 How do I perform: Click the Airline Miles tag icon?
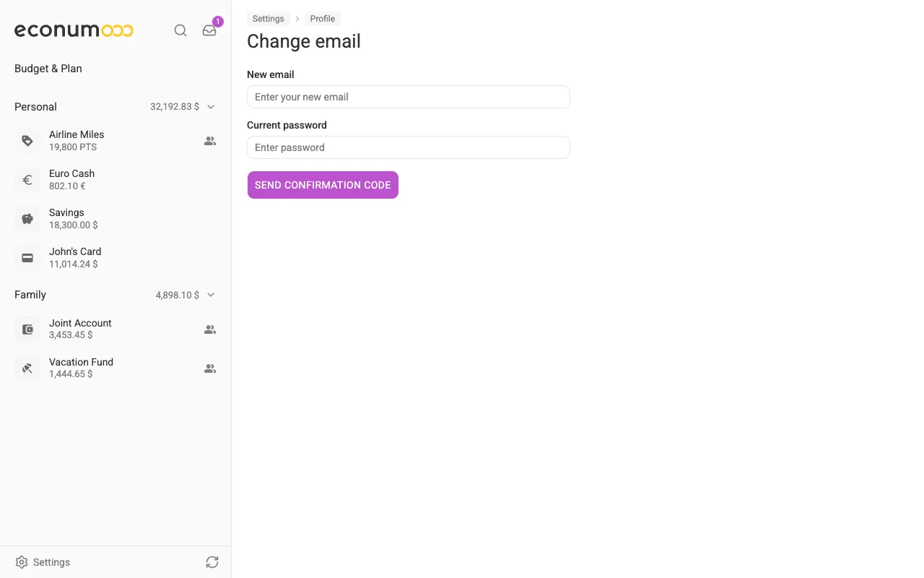(27, 141)
